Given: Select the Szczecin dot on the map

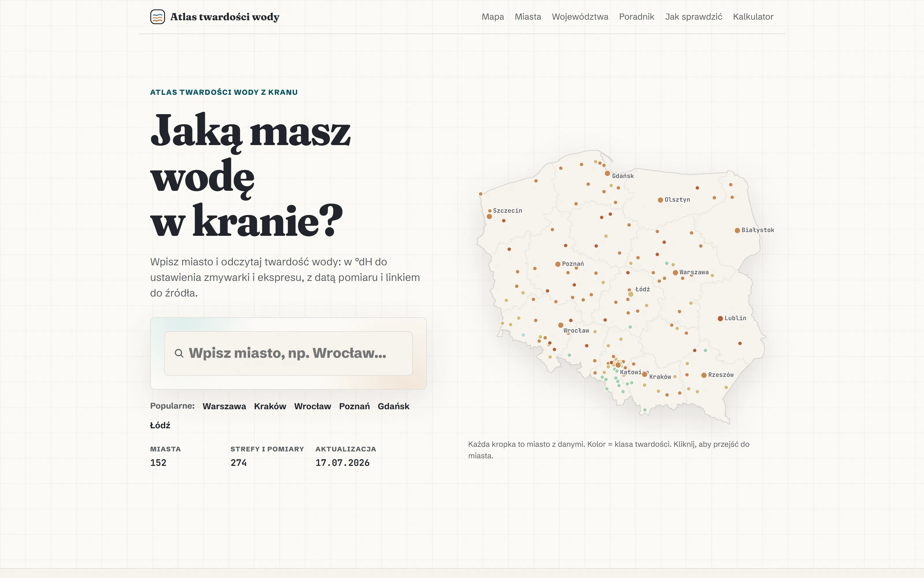Looking at the screenshot, I should [x=489, y=216].
